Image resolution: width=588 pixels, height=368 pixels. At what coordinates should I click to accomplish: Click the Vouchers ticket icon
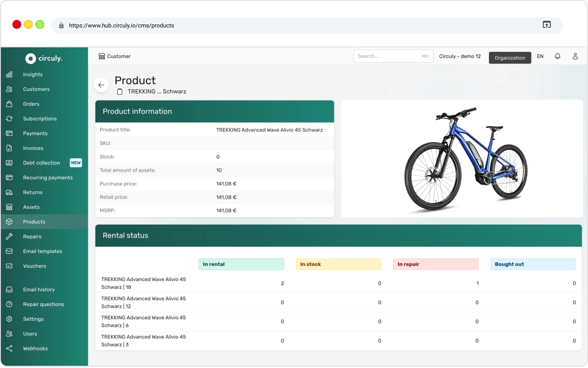(x=9, y=266)
